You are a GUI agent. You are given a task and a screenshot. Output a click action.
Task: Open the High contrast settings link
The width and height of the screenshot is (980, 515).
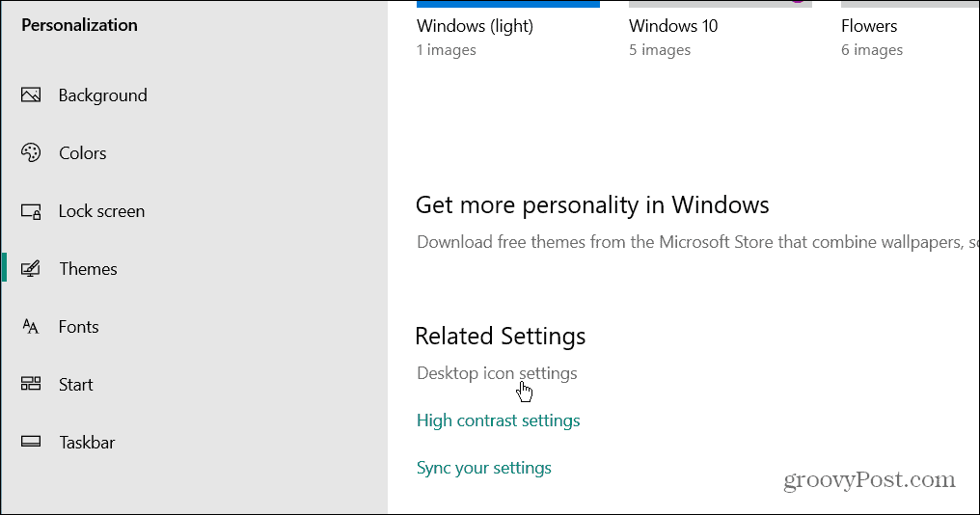[x=498, y=420]
